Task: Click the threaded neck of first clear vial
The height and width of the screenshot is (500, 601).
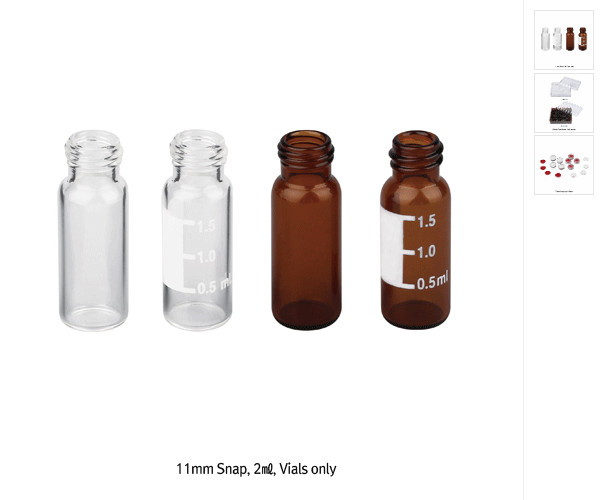Action: (94, 150)
